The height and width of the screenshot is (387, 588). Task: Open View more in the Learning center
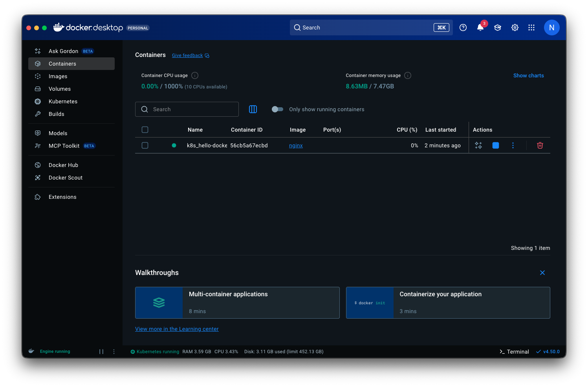click(x=177, y=329)
